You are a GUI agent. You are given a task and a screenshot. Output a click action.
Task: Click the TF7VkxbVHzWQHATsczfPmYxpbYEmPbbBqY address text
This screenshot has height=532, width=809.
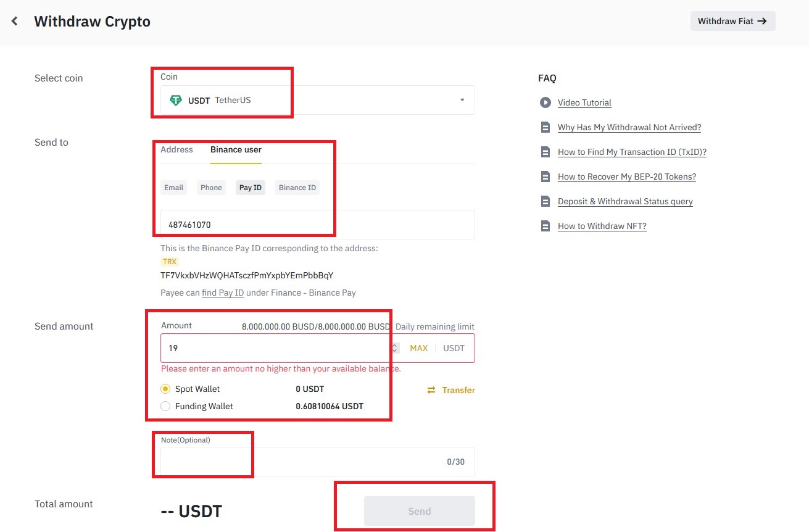pos(247,275)
